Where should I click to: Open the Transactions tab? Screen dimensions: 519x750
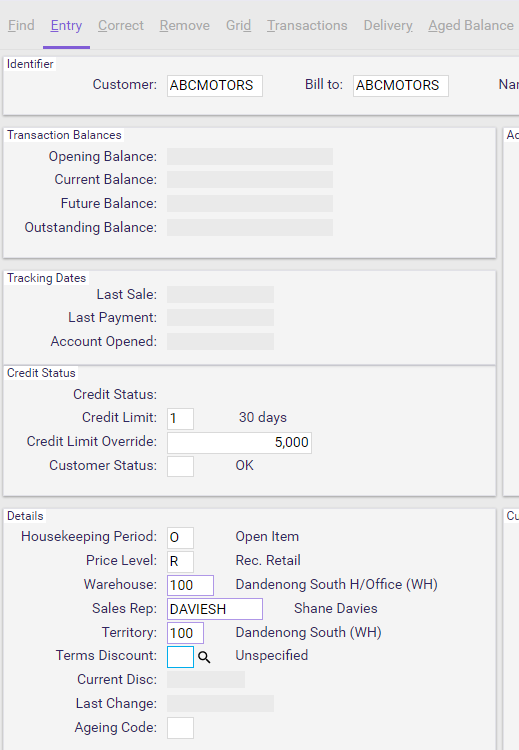[x=307, y=25]
